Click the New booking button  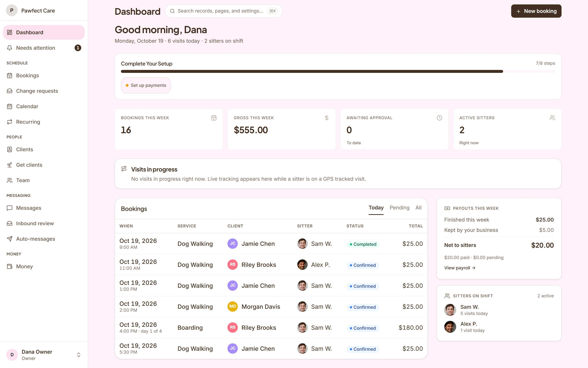click(x=536, y=11)
